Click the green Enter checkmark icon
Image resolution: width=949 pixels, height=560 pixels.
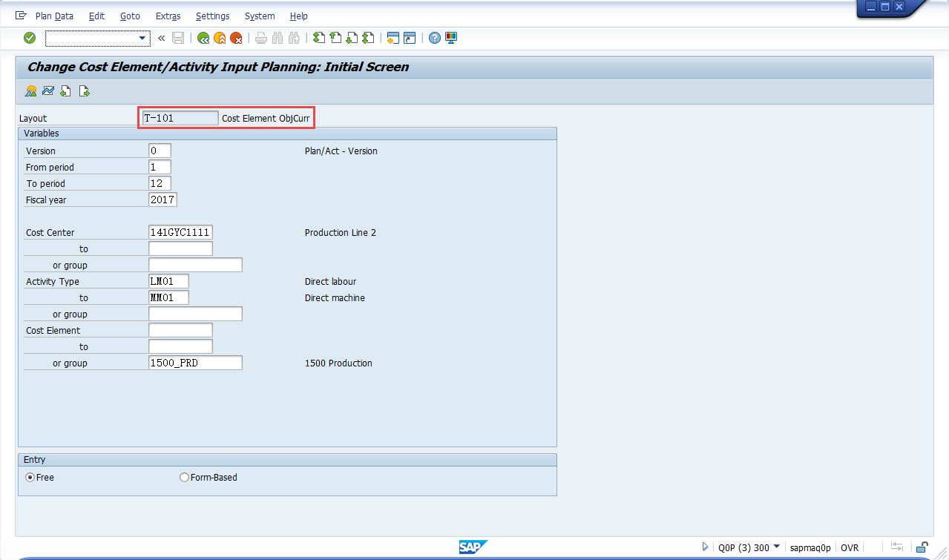pos(30,38)
